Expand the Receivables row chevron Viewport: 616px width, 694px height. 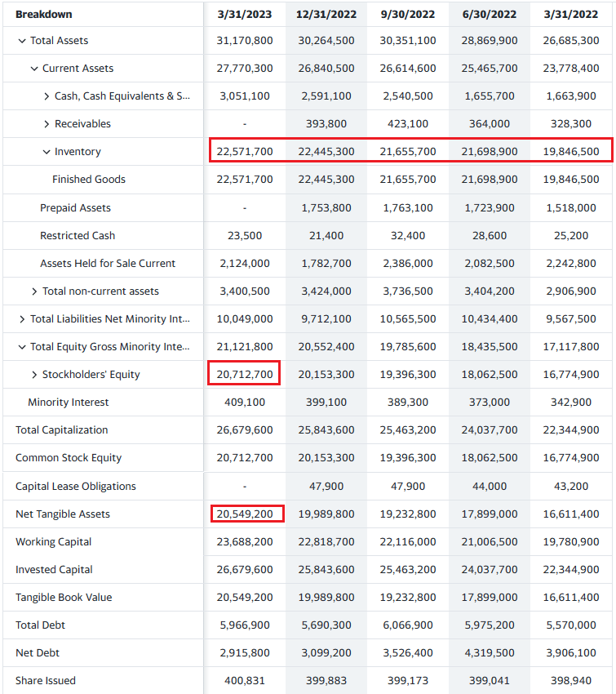point(47,124)
